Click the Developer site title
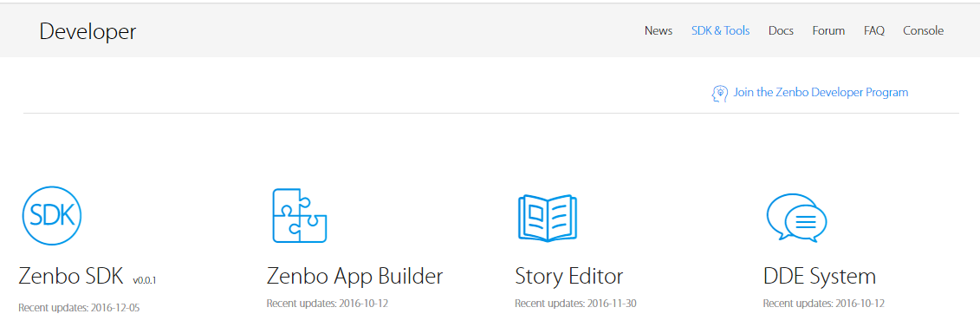This screenshot has width=980, height=327. click(88, 31)
